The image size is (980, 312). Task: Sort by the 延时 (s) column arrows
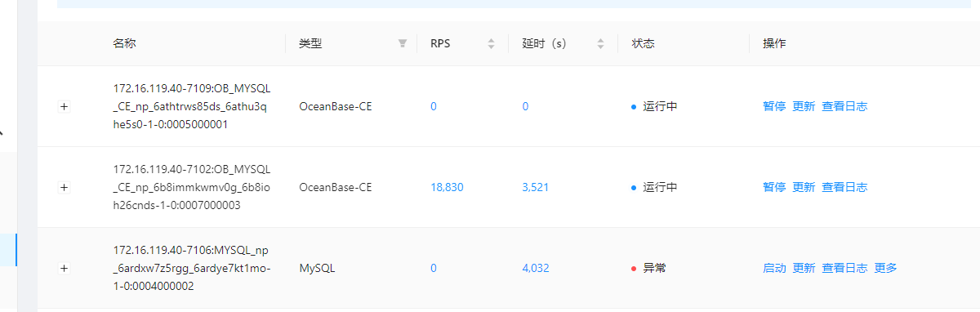[x=600, y=44]
